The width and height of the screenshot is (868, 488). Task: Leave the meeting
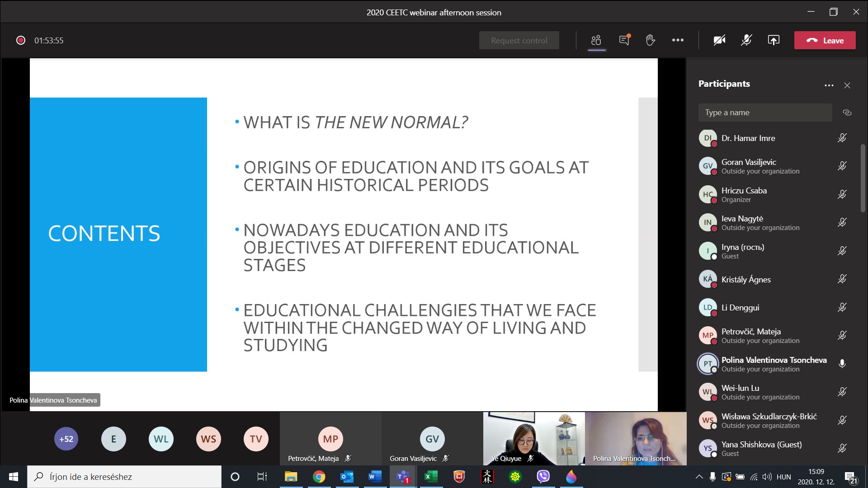[x=825, y=40]
